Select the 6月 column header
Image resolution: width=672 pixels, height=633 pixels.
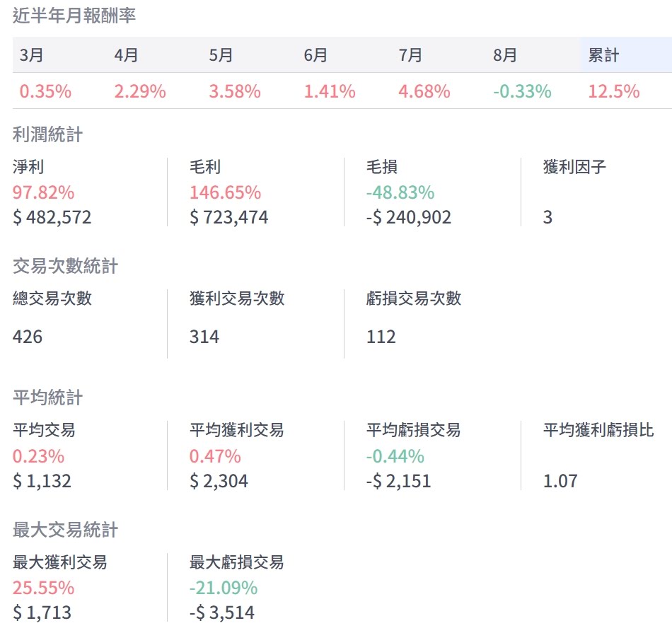[x=315, y=55]
